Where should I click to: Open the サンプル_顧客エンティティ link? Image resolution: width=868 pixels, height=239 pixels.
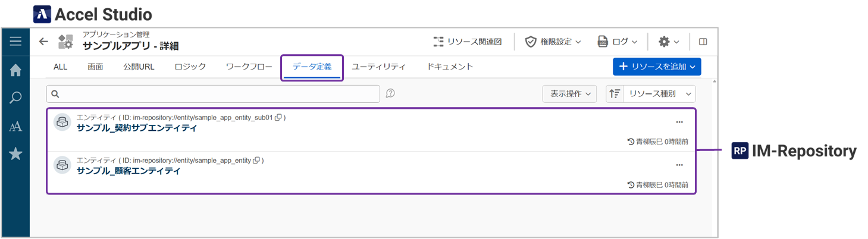click(128, 171)
